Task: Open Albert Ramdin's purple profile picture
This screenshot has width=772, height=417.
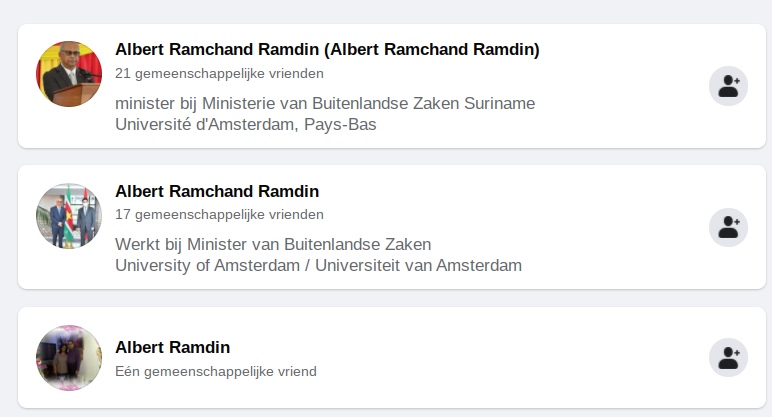Action: (69, 358)
